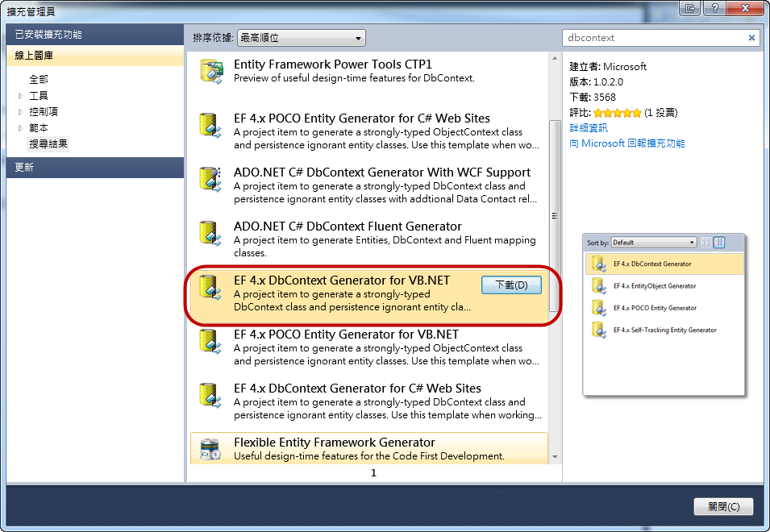Click the scroll up arrow of results list
The width and height of the screenshot is (770, 532).
click(x=555, y=58)
